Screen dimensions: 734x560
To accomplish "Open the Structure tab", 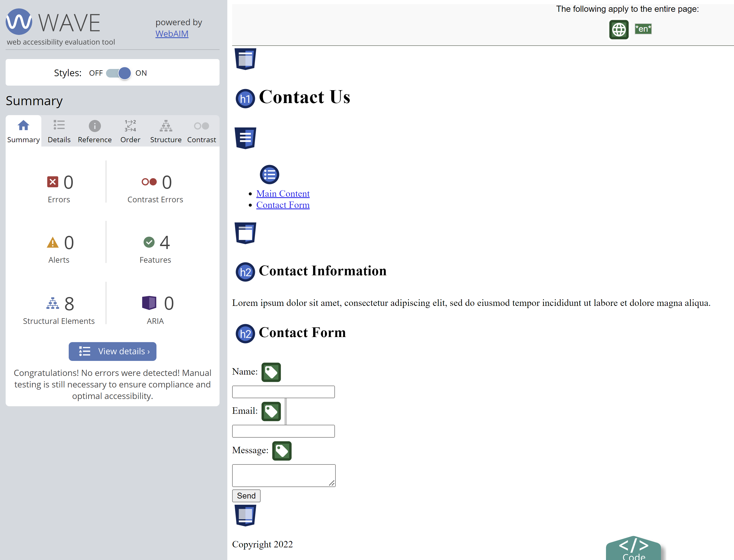I will click(x=166, y=131).
